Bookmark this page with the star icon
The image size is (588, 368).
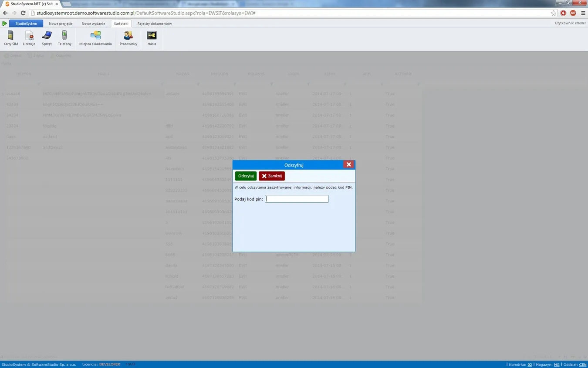[554, 13]
